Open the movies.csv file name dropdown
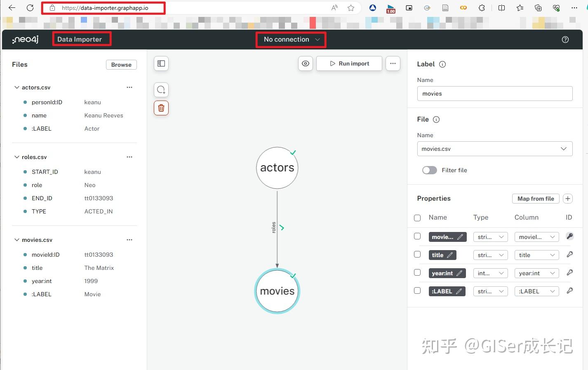 tap(564, 149)
